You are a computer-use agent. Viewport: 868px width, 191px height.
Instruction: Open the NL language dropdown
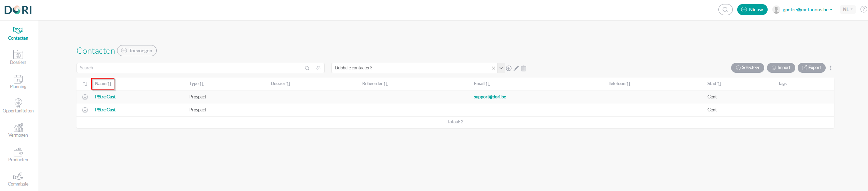coord(848,10)
